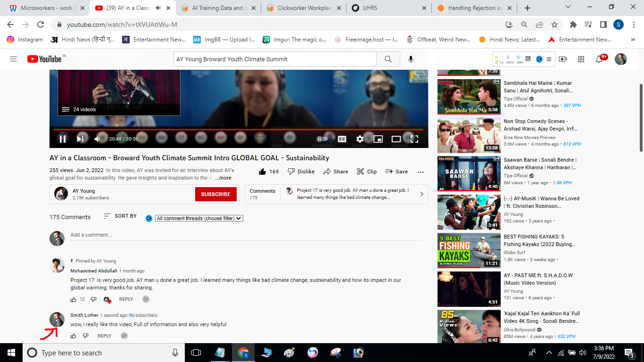Show more bookmarks chevron
The height and width of the screenshot is (362, 644).
click(633, 40)
